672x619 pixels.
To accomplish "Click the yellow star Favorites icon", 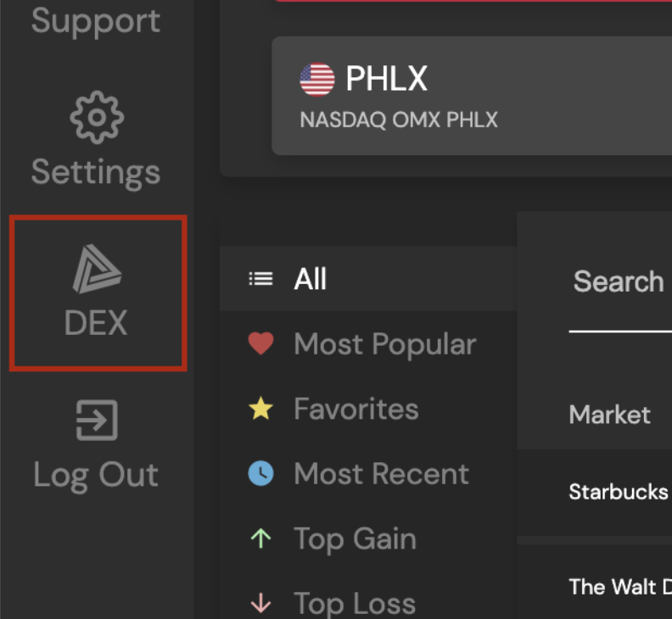I will (260, 408).
